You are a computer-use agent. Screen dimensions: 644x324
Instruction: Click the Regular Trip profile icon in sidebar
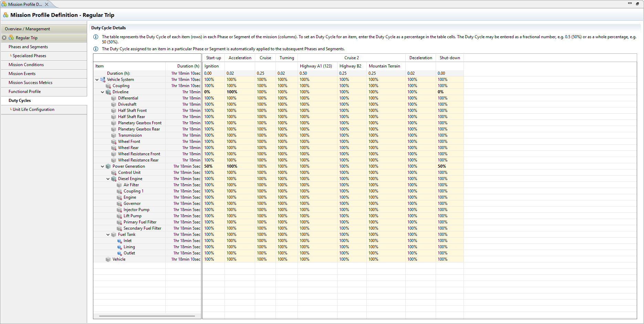pyautogui.click(x=11, y=38)
